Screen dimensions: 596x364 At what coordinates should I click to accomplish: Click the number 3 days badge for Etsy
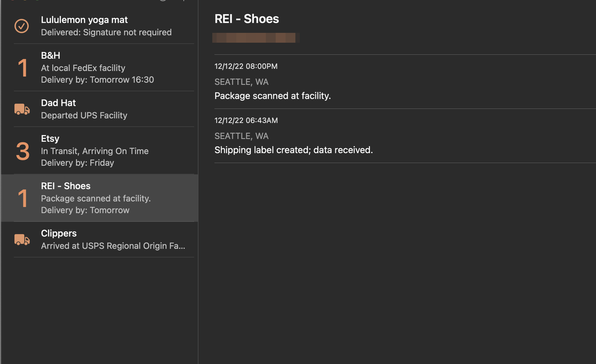click(23, 151)
